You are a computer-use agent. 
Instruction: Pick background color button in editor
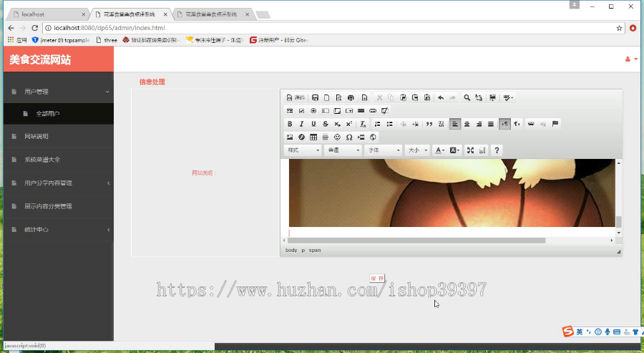454,150
